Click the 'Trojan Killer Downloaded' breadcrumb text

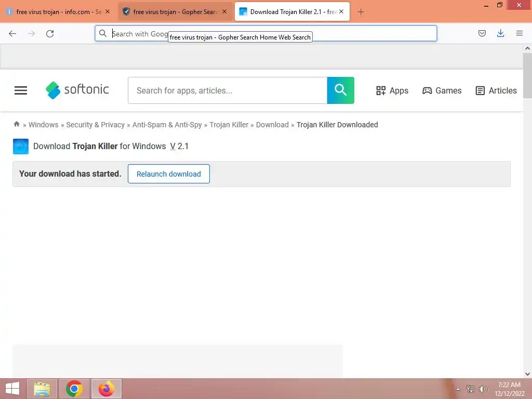(x=337, y=125)
